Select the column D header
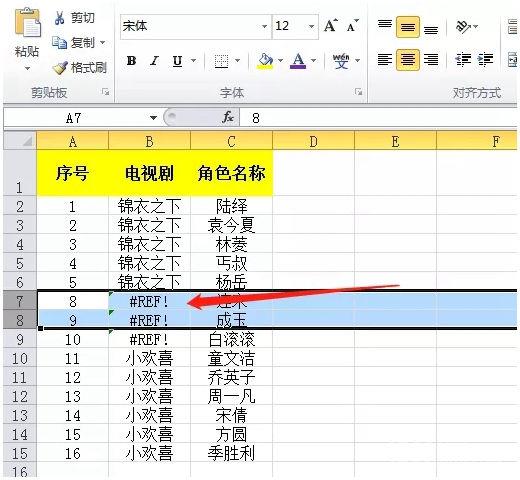 pyautogui.click(x=313, y=141)
